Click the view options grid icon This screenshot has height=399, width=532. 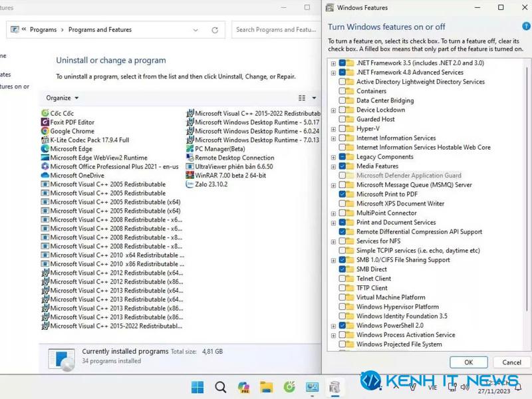(x=302, y=98)
